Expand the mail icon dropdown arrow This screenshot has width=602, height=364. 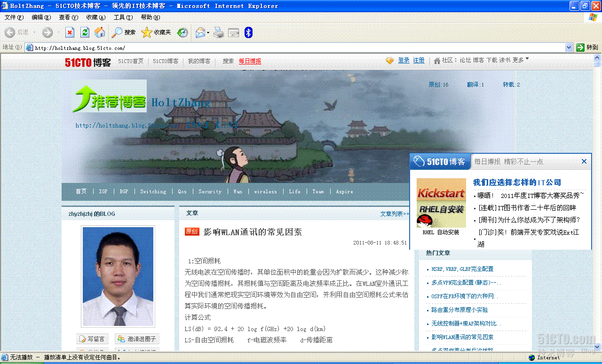[x=208, y=32]
